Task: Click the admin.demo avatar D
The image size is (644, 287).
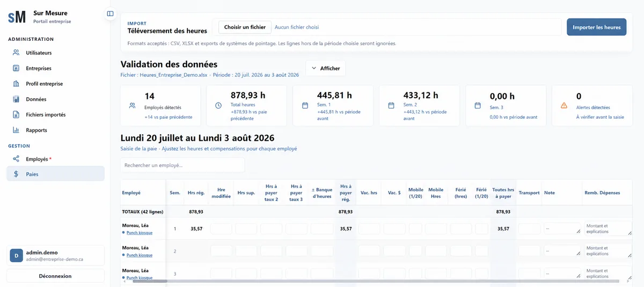Action: pyautogui.click(x=16, y=255)
